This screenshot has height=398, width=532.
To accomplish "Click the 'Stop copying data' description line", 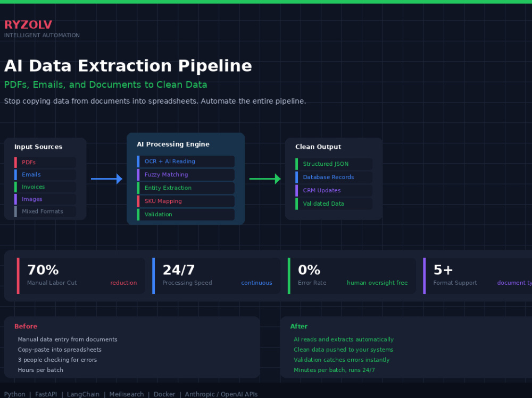I will (x=155, y=101).
